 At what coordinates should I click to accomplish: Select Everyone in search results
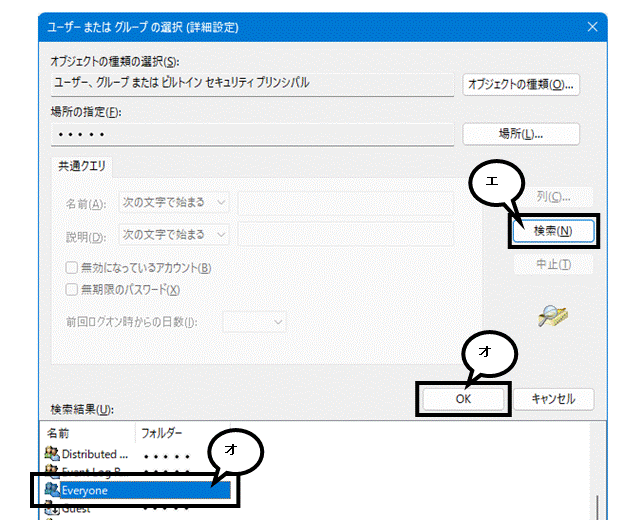138,490
